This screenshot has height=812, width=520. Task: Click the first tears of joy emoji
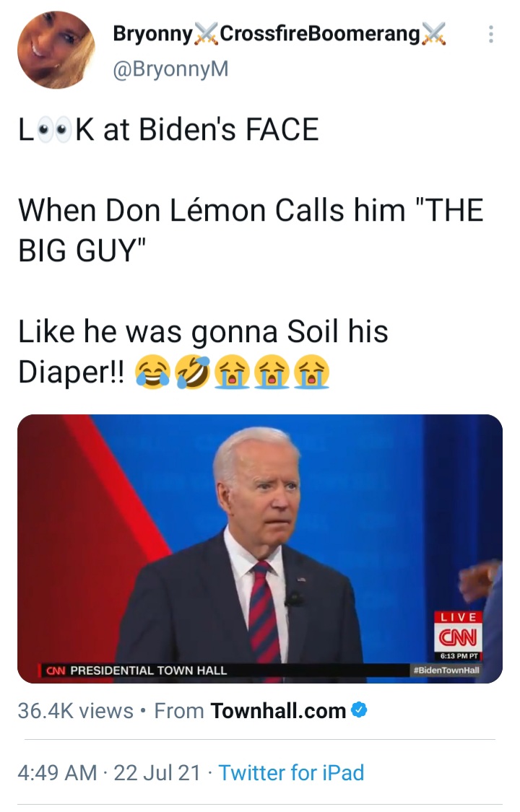click(153, 372)
